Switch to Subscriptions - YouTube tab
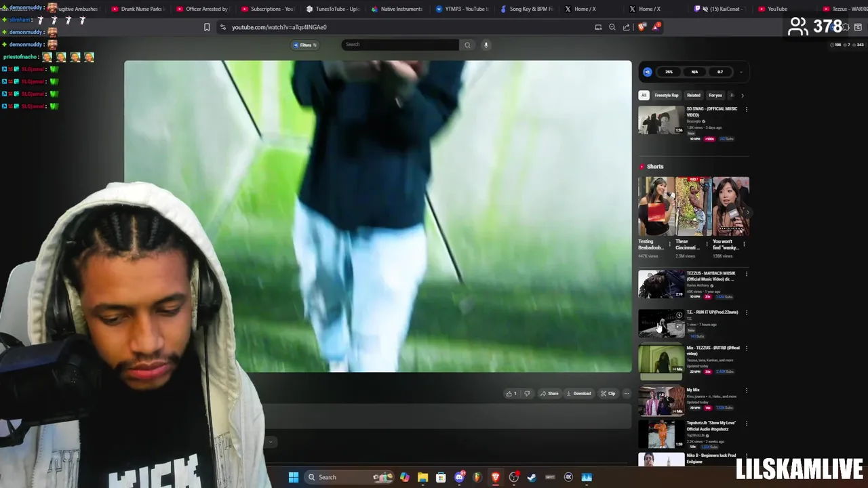Viewport: 868px width, 488px height. click(267, 9)
